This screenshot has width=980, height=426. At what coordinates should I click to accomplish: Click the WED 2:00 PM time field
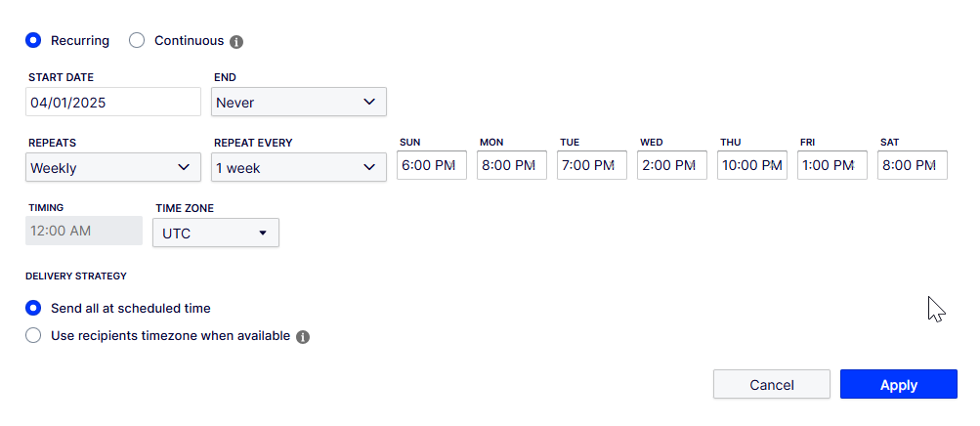click(x=672, y=165)
